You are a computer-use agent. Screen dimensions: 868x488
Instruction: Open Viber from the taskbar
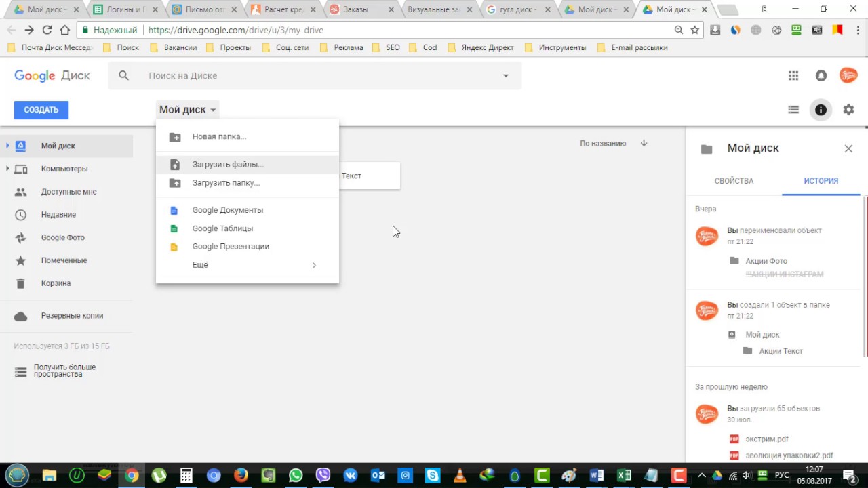tap(323, 476)
